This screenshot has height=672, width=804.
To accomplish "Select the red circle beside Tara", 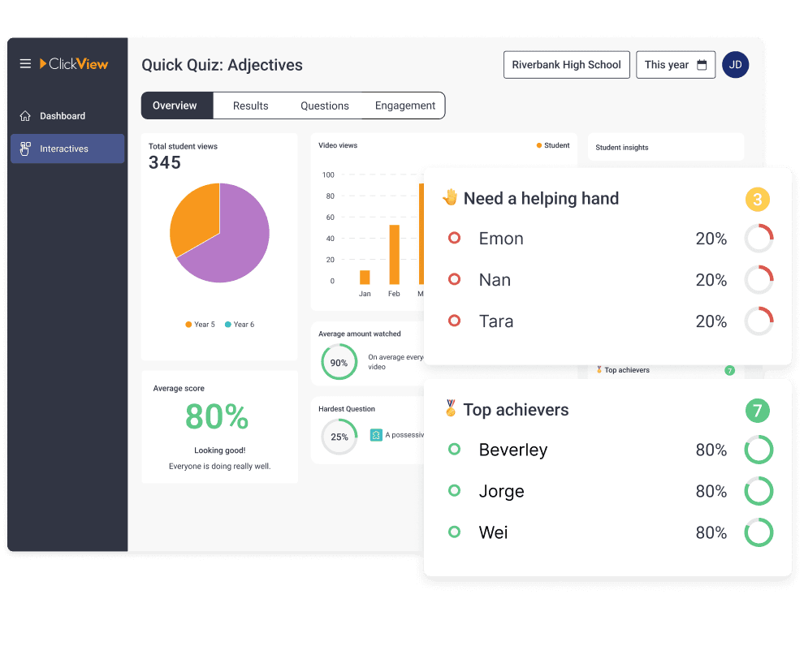I will 455,321.
